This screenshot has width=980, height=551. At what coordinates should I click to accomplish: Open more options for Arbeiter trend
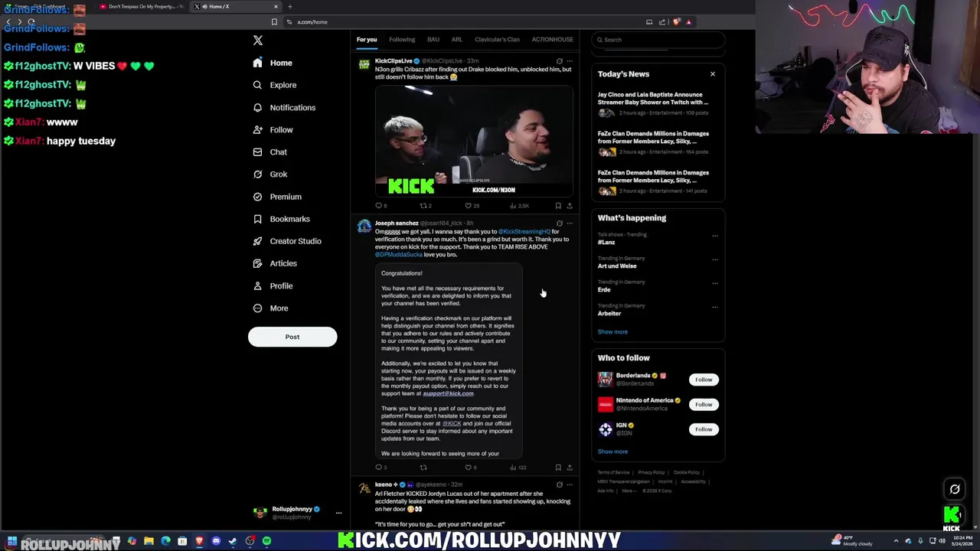pos(715,307)
